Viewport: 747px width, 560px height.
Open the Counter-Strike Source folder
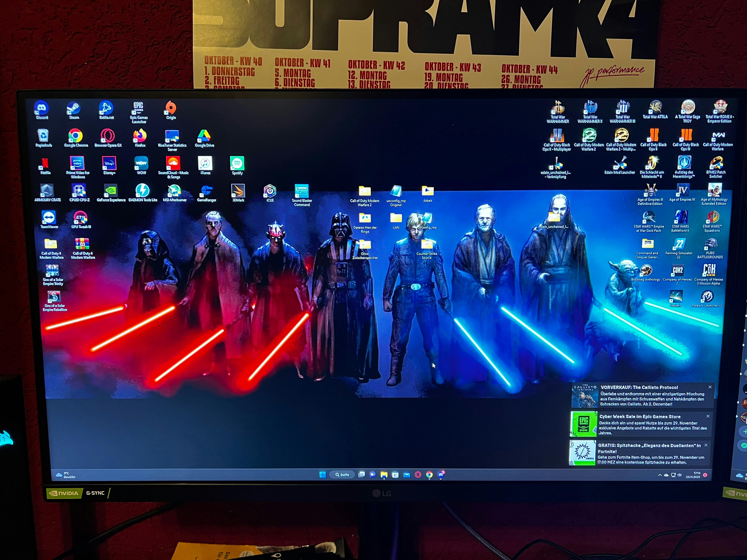point(427,250)
